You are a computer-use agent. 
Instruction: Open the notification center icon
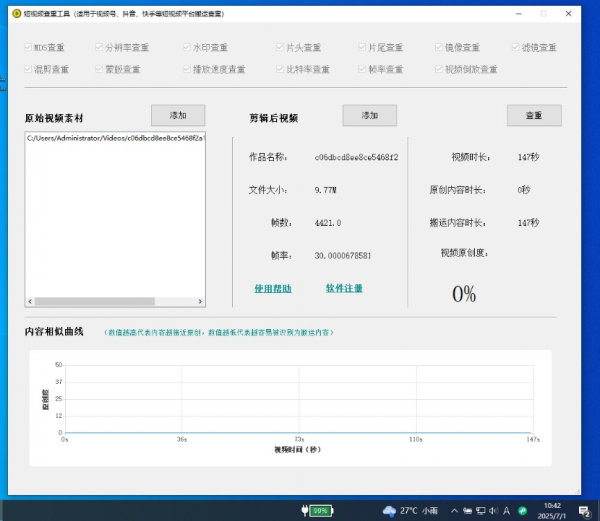tap(585, 511)
